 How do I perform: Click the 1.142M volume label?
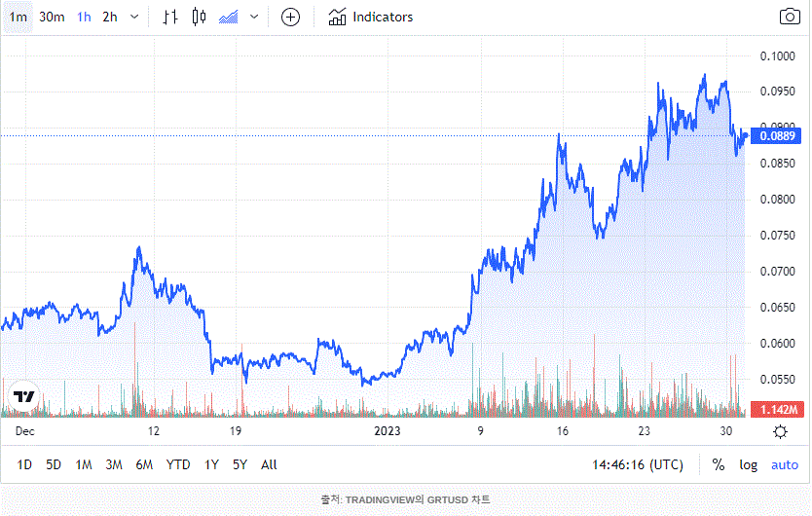[x=777, y=410]
